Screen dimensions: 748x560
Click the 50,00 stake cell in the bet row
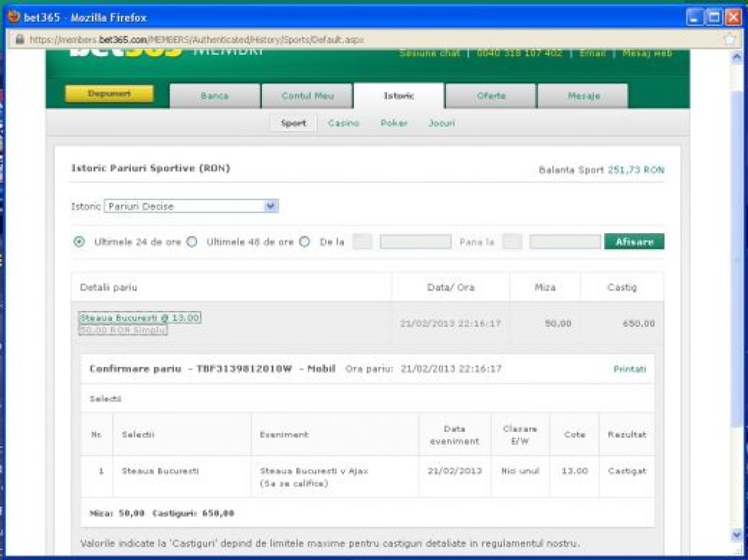tap(558, 324)
